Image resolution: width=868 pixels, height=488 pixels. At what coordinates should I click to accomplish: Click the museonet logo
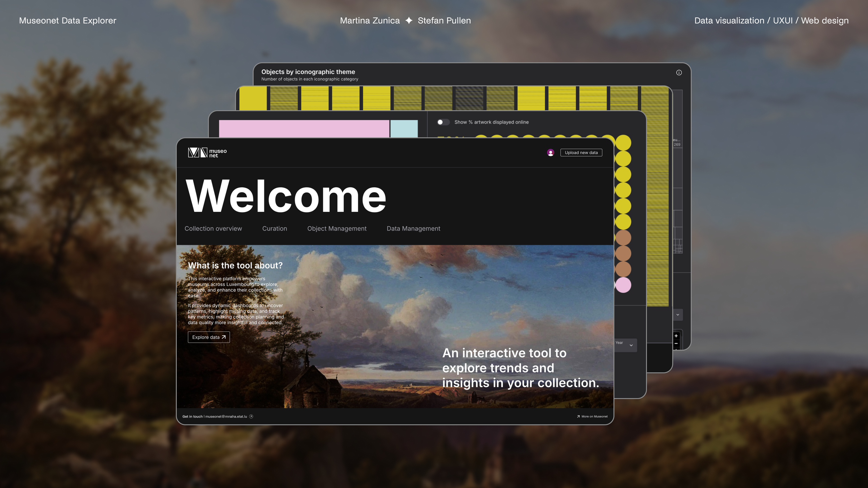pos(207,153)
